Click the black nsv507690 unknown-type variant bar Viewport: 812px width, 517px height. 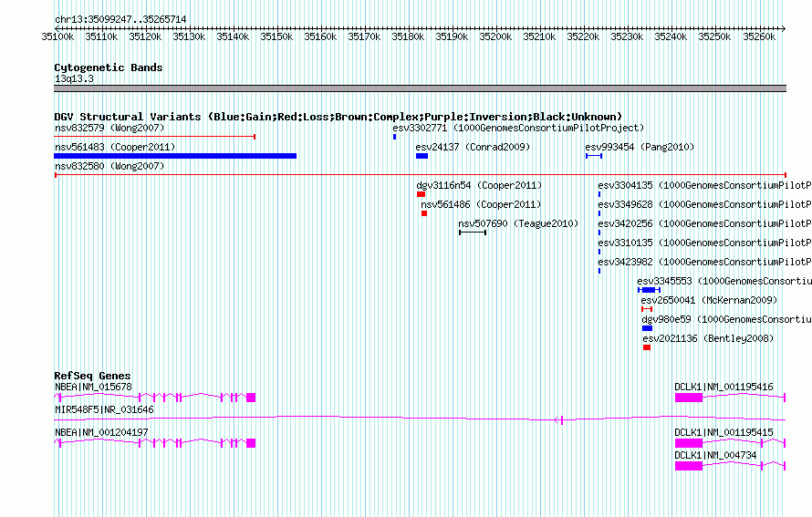473,233
